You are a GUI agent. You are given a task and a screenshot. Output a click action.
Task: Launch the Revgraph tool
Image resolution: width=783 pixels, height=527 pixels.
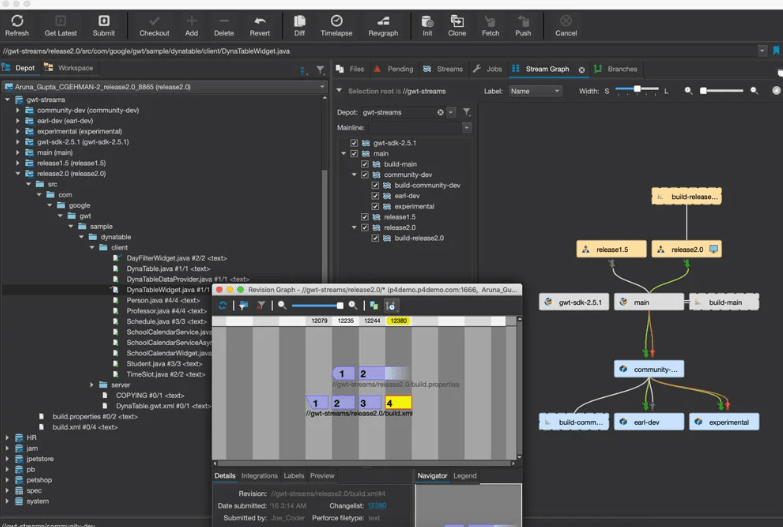tap(382, 21)
